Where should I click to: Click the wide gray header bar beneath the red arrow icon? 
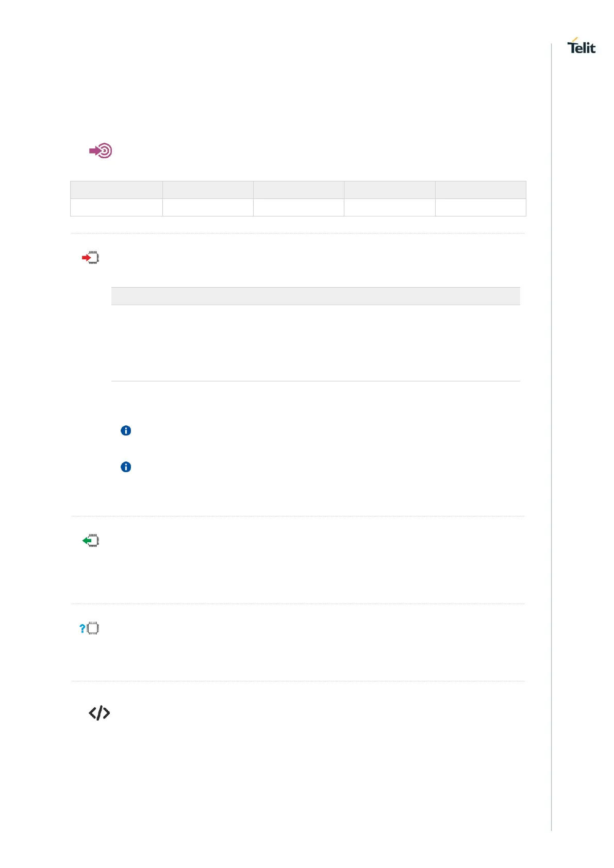pos(316,296)
